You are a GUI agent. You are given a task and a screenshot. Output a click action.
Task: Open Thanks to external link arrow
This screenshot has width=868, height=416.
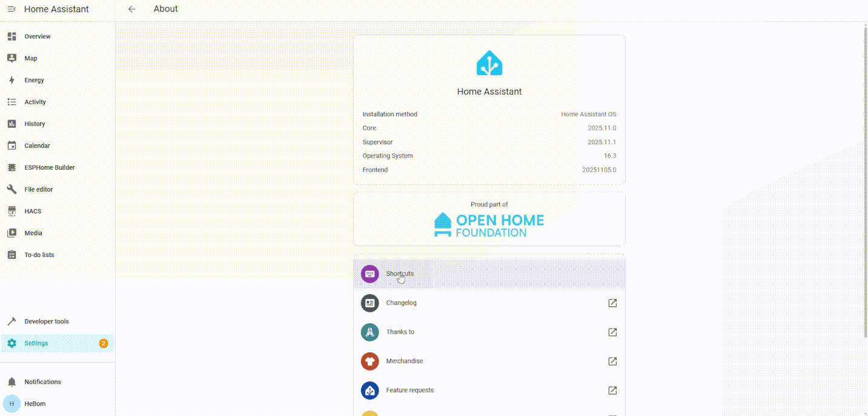pos(612,332)
